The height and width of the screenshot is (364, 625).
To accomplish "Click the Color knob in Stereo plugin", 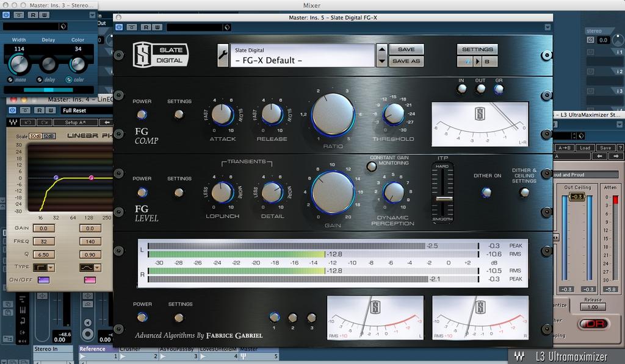I will coord(78,64).
